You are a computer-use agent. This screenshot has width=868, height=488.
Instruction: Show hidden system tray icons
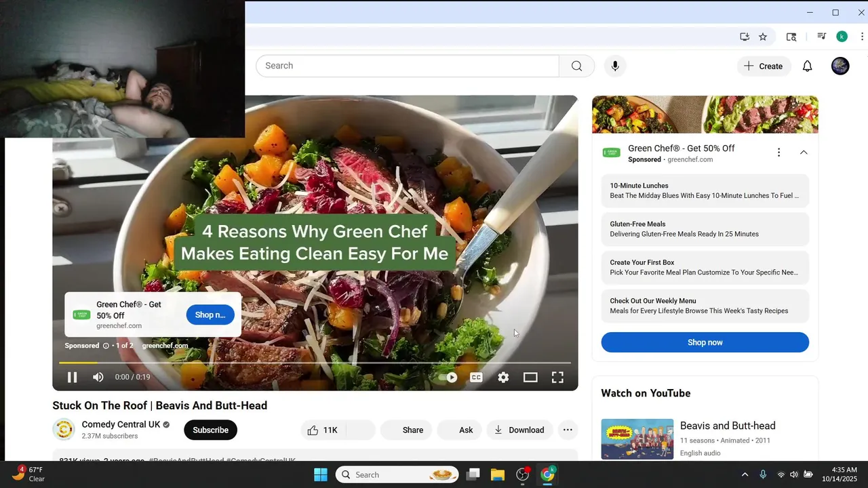(x=745, y=474)
